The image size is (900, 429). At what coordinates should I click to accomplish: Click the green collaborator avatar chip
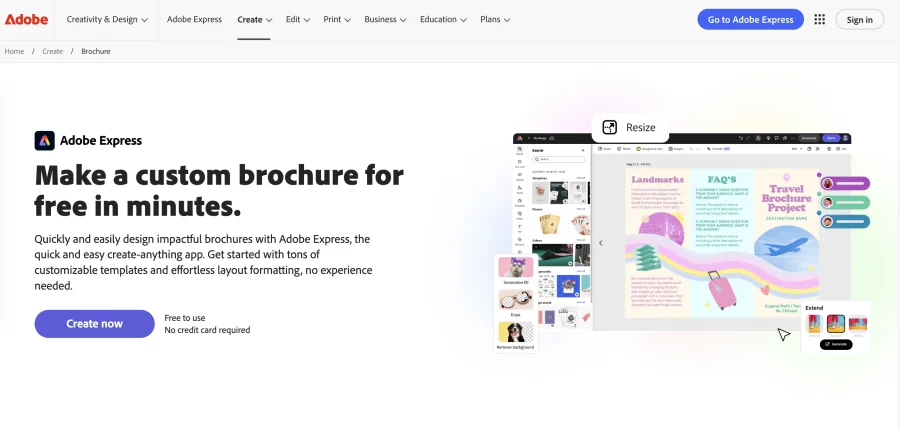pyautogui.click(x=845, y=202)
